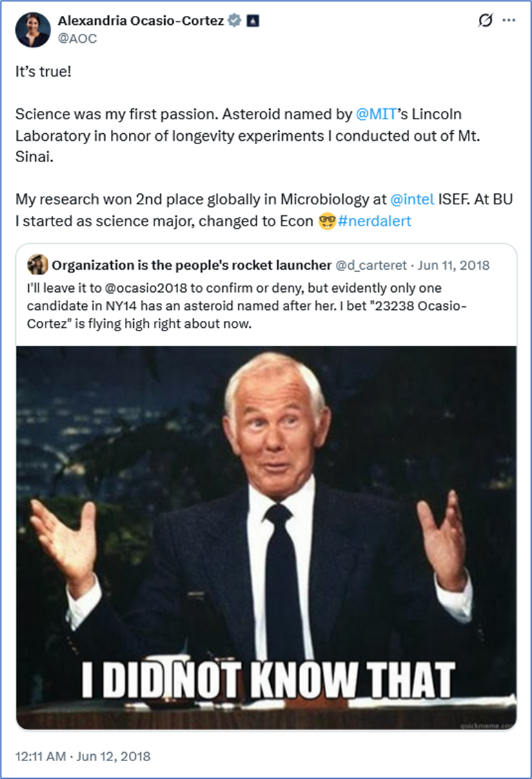Open the @intel mention link

tap(412, 201)
